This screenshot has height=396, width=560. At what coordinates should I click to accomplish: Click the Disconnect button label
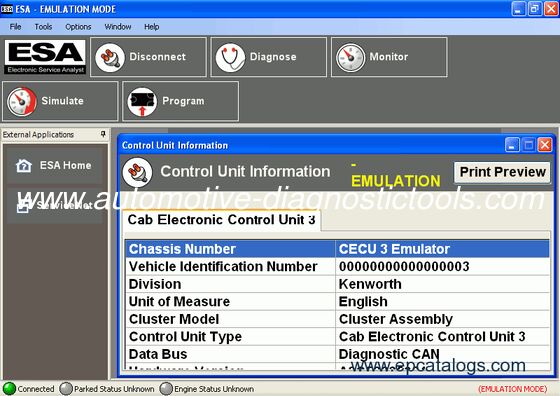158,57
